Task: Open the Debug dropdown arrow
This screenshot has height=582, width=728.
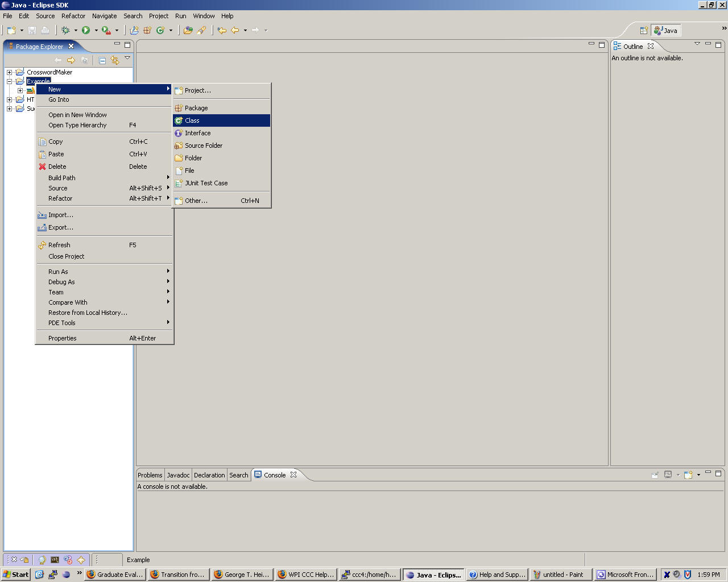Action: pyautogui.click(x=76, y=31)
